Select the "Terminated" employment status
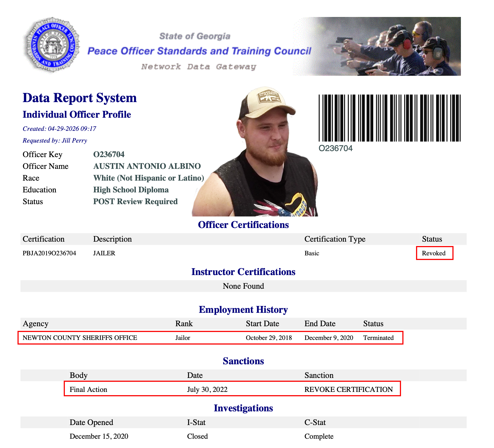This screenshot has width=494, height=448. [379, 338]
